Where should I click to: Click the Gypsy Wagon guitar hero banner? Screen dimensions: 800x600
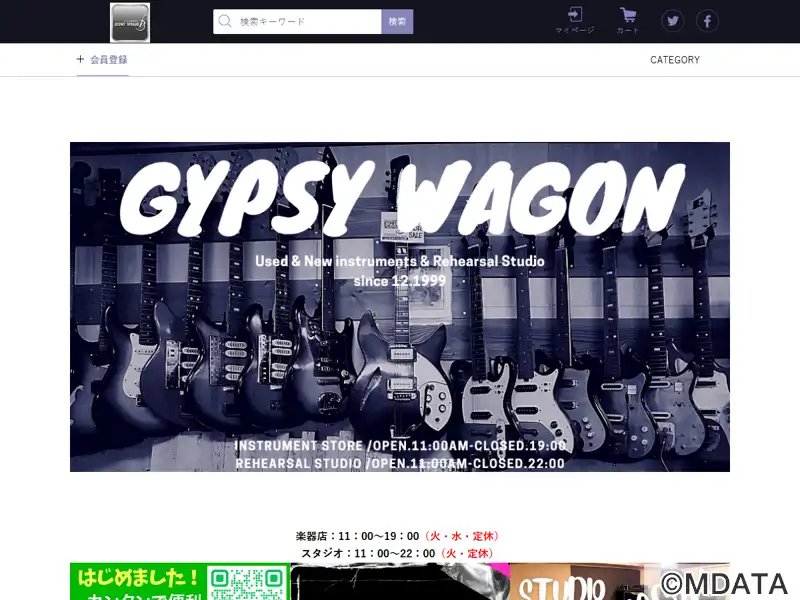pos(400,307)
